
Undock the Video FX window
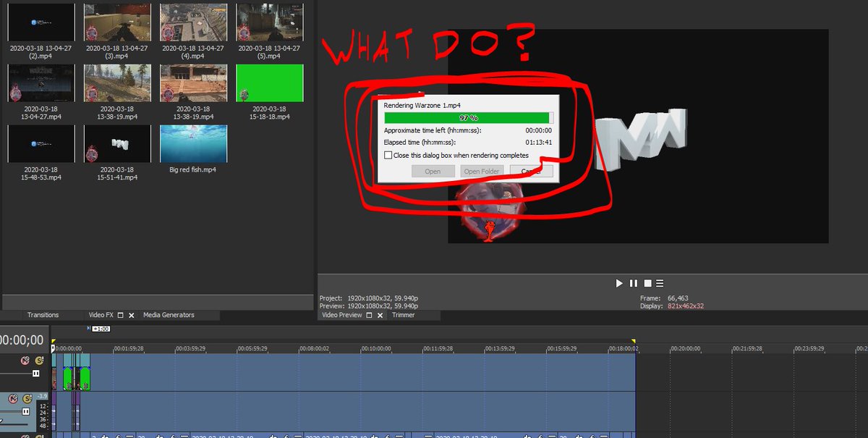tap(121, 315)
